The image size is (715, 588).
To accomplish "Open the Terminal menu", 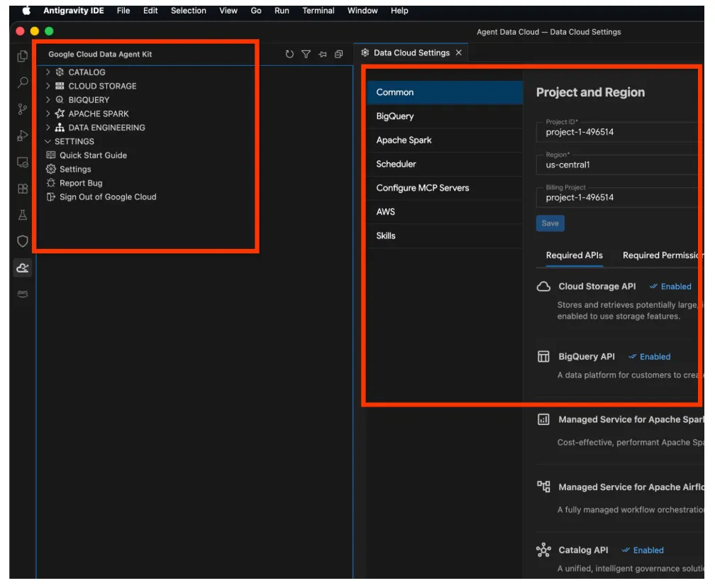I will (x=318, y=11).
